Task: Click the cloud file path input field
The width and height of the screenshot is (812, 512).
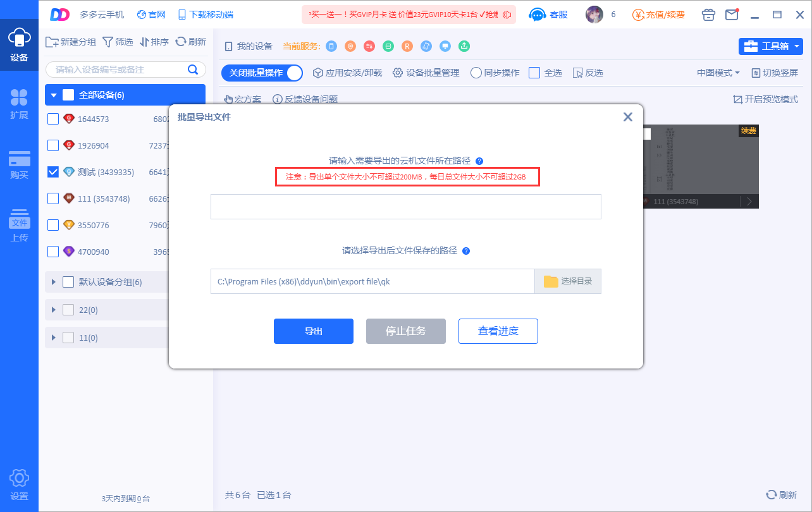Action: (406, 207)
